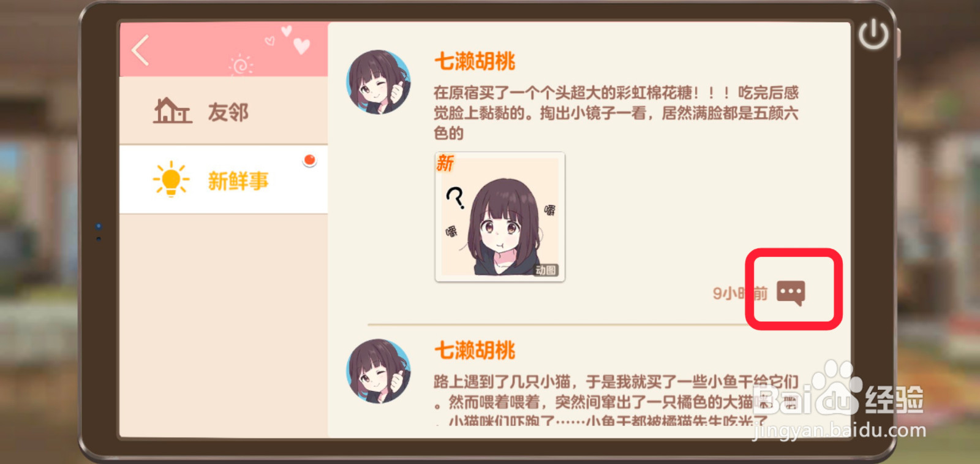Open the kitten dried-fish post text

[x=616, y=400]
